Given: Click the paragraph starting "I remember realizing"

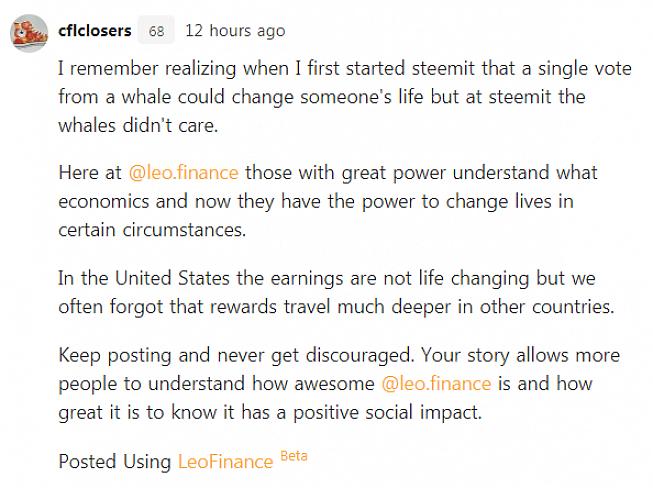Looking at the screenshot, I should [x=320, y=97].
